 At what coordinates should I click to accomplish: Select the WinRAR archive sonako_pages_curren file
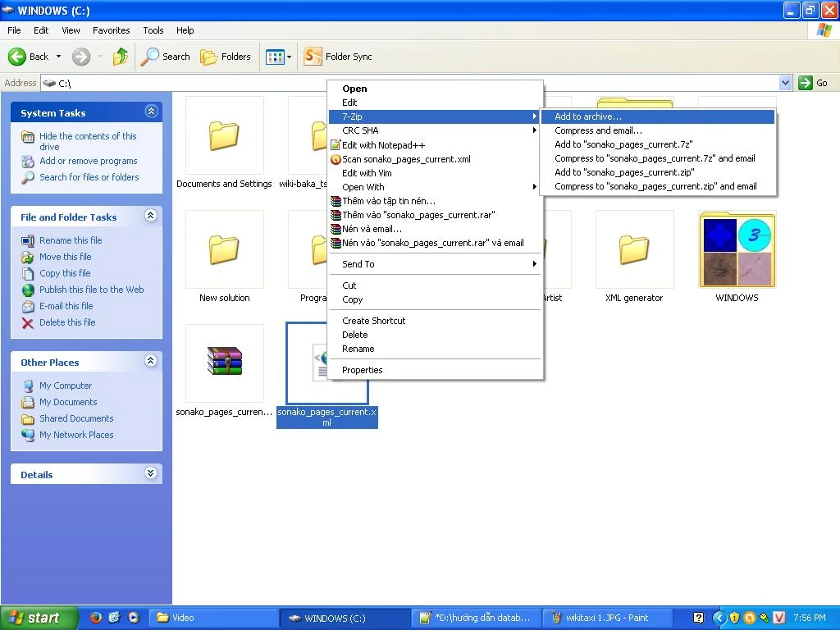pyautogui.click(x=225, y=362)
